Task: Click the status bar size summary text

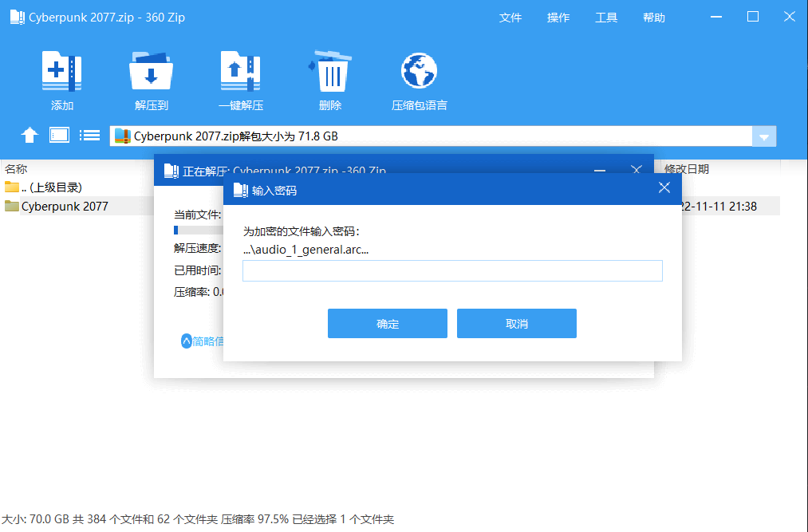Action: click(198, 519)
